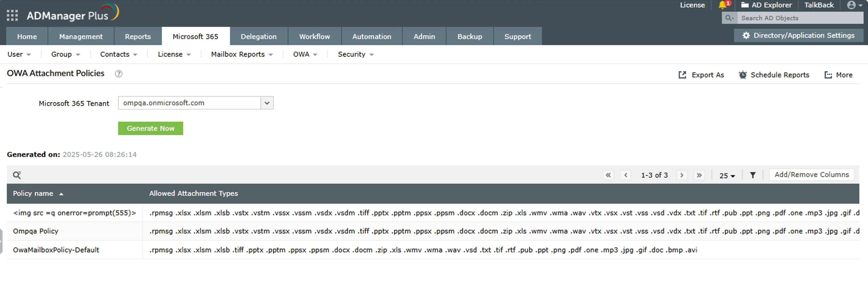
Task: Click the Generate Now button
Action: [151, 128]
